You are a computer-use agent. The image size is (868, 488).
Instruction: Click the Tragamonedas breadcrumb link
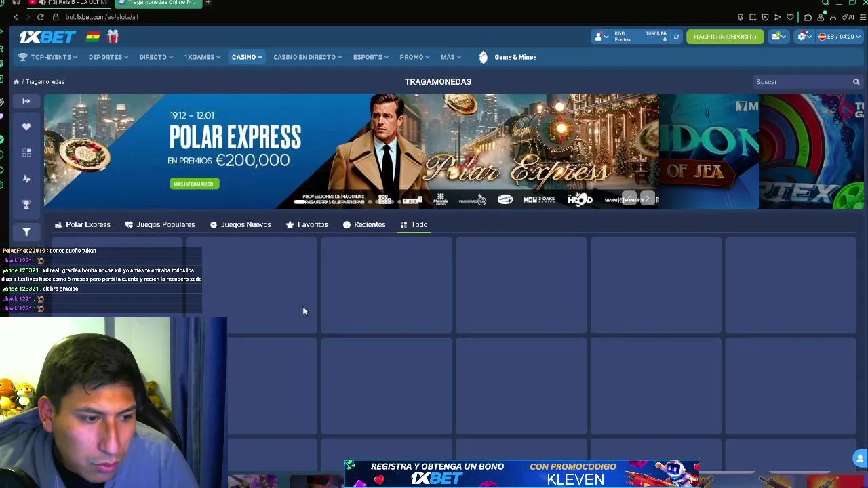[45, 82]
